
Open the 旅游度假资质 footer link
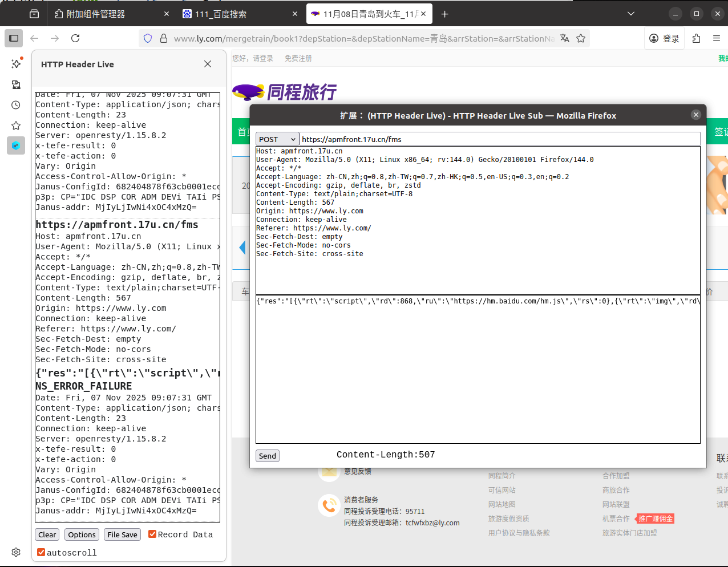[x=509, y=519]
